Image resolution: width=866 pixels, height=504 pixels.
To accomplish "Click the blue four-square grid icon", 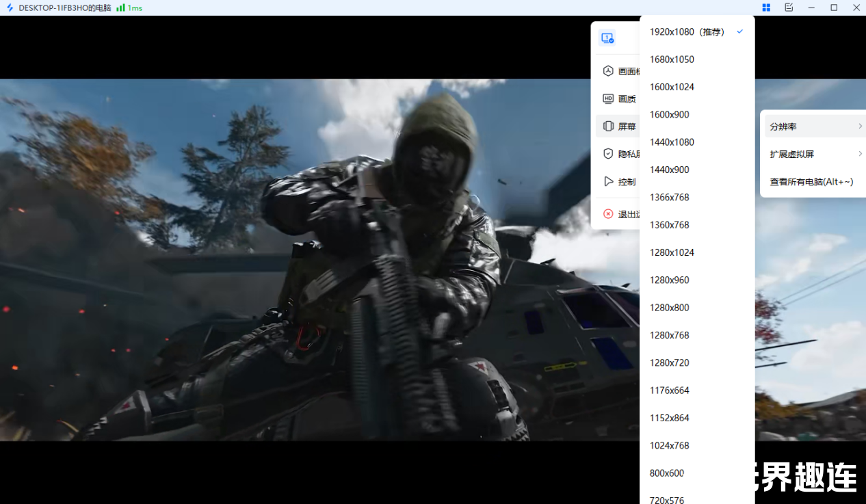I will click(x=766, y=8).
